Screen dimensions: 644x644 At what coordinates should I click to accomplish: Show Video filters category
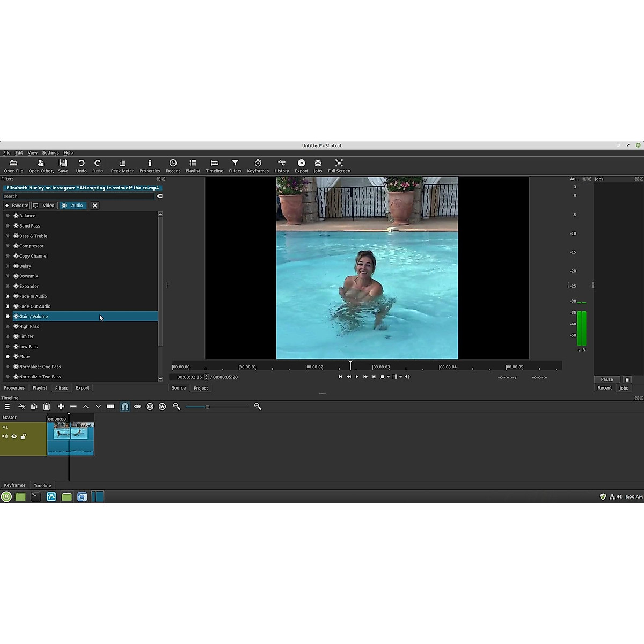pos(44,206)
